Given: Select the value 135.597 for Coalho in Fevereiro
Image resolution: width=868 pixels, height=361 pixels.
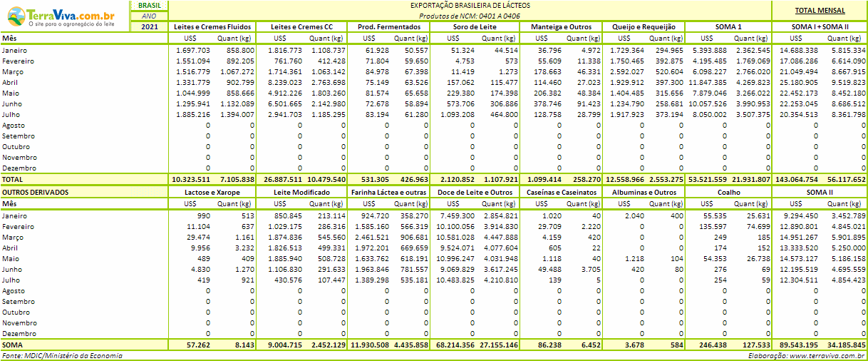Looking at the screenshot, I should click(x=713, y=226).
